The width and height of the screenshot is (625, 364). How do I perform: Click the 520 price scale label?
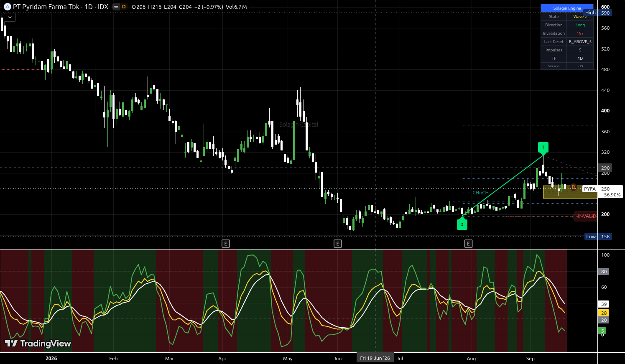point(605,49)
